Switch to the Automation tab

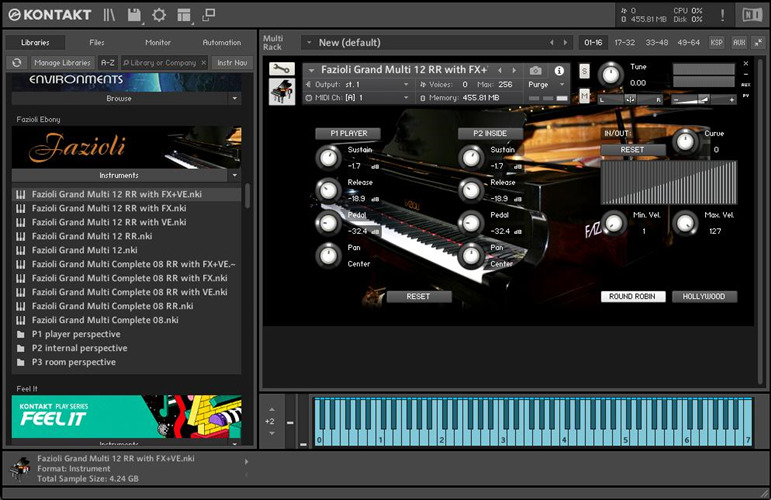221,43
